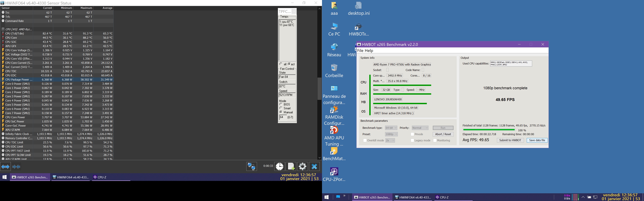Click Maximum column header in HWiNFO
This screenshot has height=201, width=644.
(83, 8)
